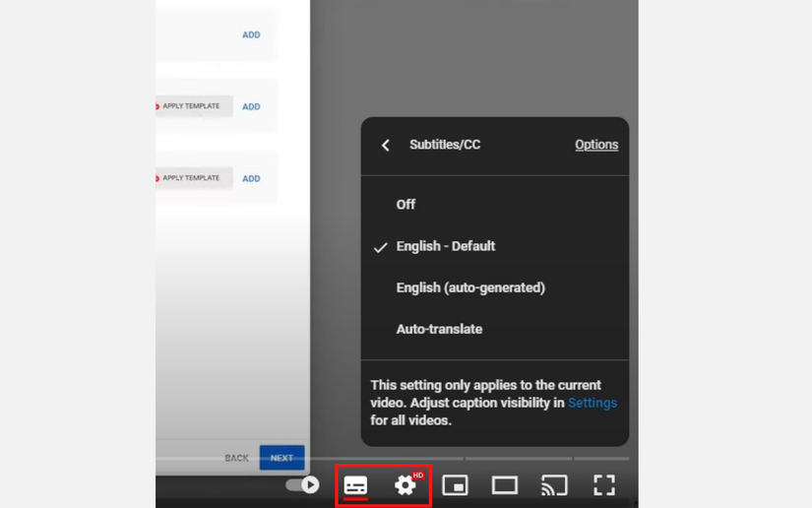Toggle the subtitles/CC button in player bar
This screenshot has height=508, width=812.
pyautogui.click(x=355, y=485)
